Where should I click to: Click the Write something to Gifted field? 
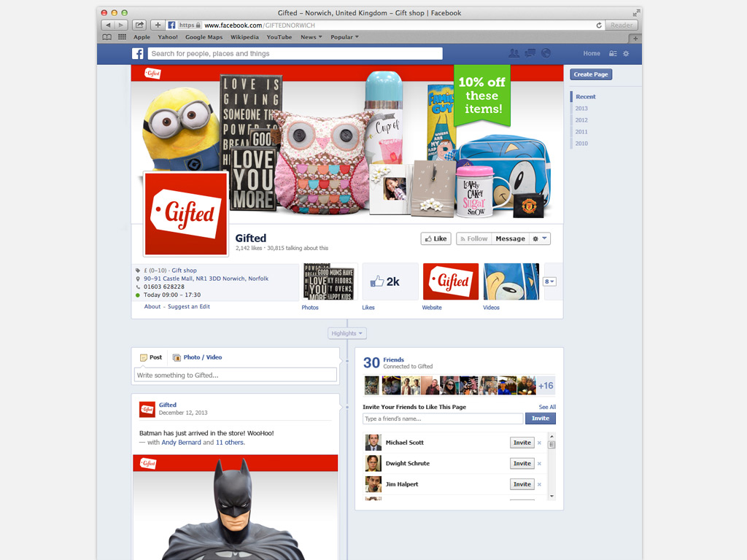[x=236, y=376]
